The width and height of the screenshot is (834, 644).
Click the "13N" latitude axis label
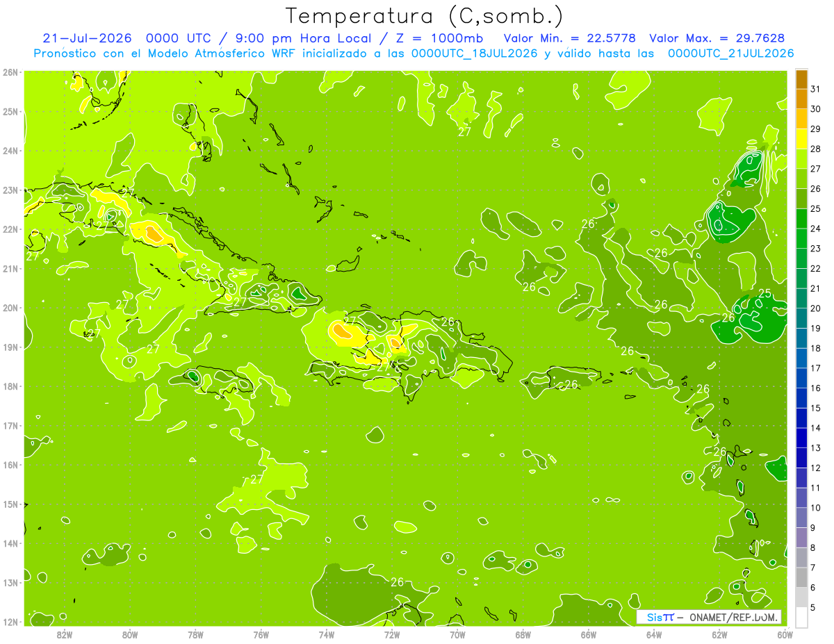pos(10,582)
